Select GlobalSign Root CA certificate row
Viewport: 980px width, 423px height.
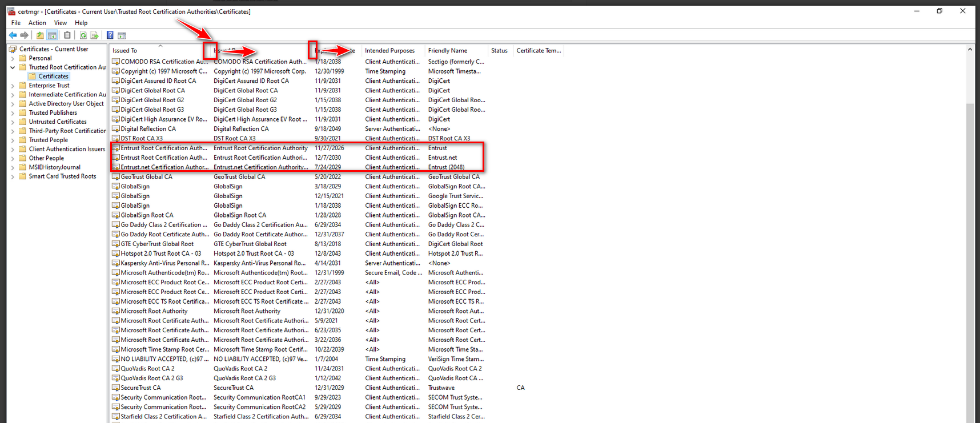click(x=298, y=215)
